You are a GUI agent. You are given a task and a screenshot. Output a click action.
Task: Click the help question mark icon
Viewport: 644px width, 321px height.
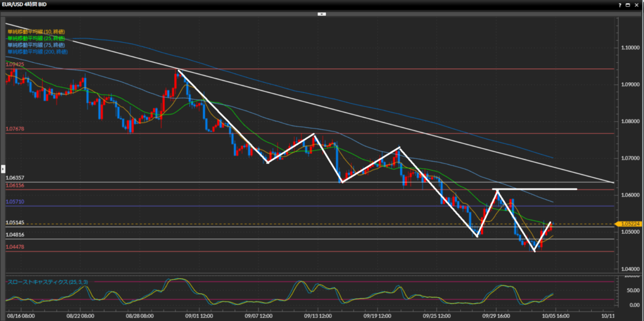[x=618, y=4]
